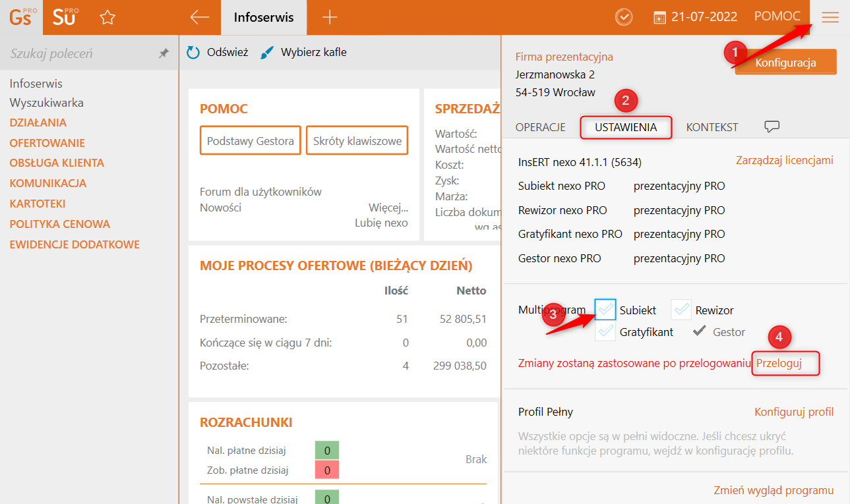Open the hamburger main menu

830,18
